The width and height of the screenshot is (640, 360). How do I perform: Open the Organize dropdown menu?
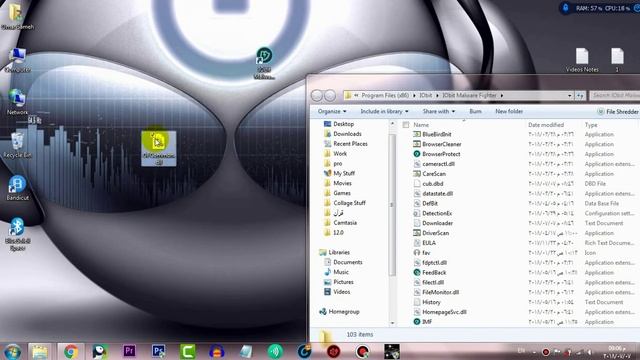332,111
